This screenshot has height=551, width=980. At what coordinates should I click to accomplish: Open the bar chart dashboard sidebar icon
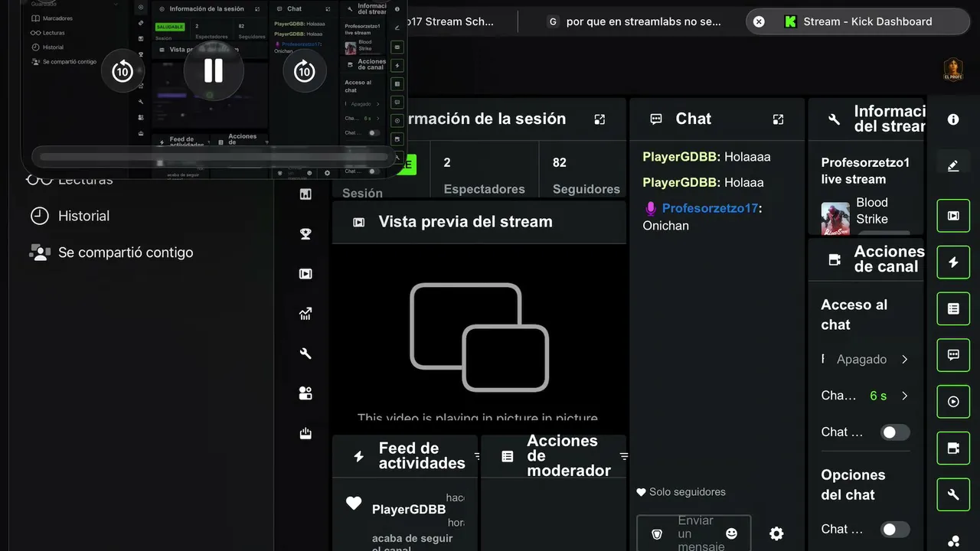click(305, 194)
